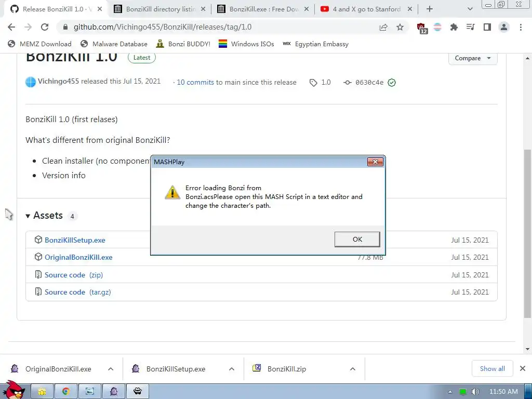Open the Malware Database bookmark
The width and height of the screenshot is (532, 399).
[x=114, y=44]
